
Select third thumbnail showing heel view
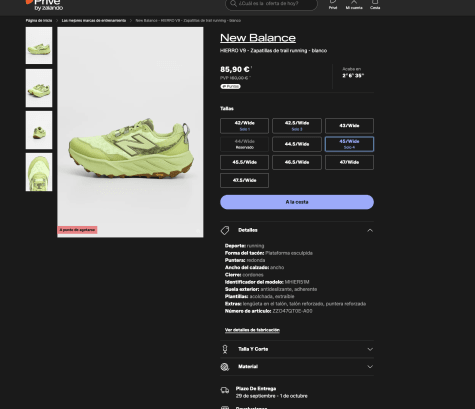(39, 130)
